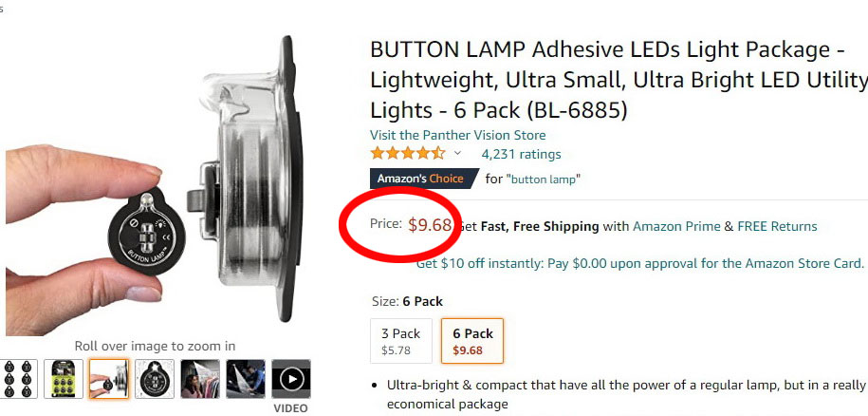The image size is (868, 416).
Task: Open the "button lamp" search term link
Action: 544,179
